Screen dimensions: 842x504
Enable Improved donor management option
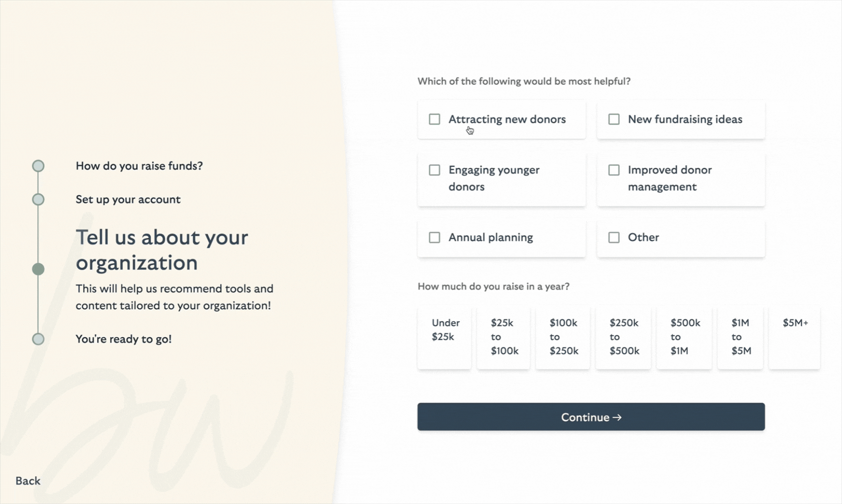point(614,170)
